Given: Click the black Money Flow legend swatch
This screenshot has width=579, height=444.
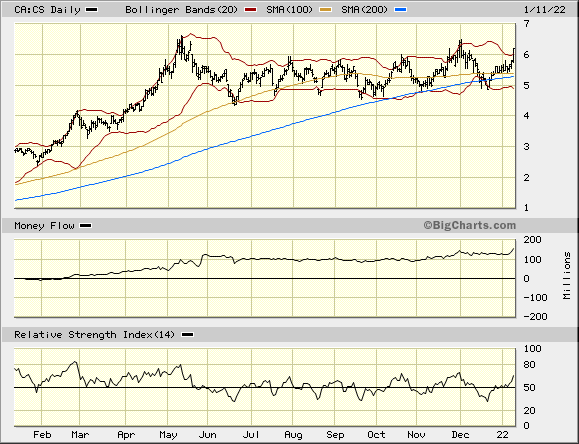Looking at the screenshot, I should click(x=86, y=225).
